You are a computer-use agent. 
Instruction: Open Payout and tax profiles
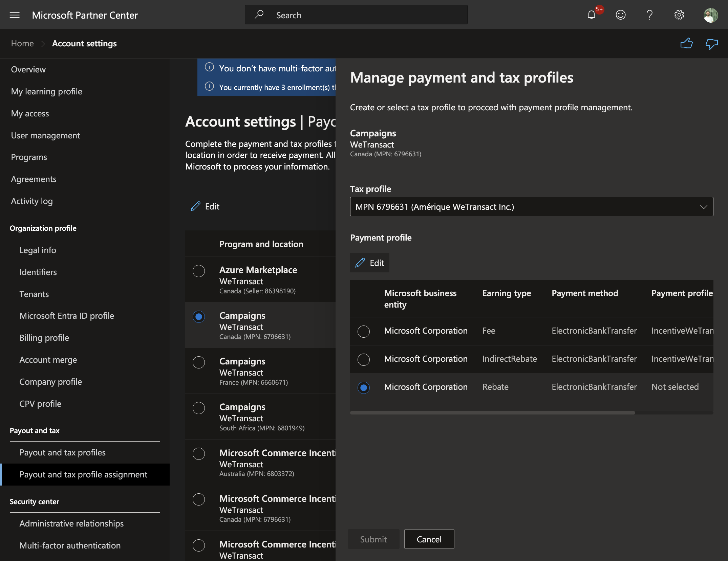coord(63,452)
